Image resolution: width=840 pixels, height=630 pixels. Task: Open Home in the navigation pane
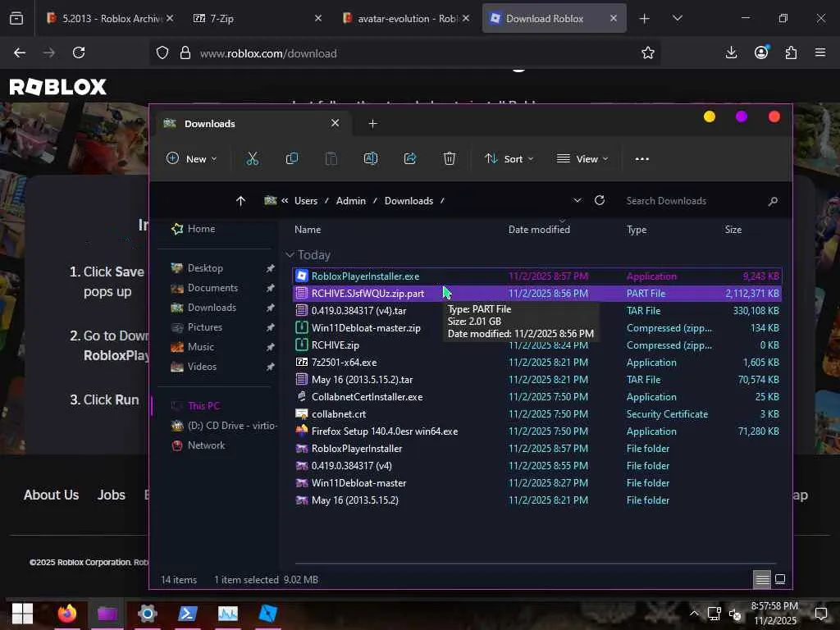(202, 229)
